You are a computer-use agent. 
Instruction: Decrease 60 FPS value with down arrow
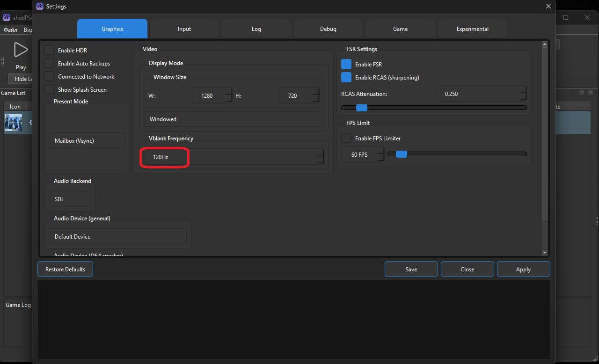[x=381, y=158]
